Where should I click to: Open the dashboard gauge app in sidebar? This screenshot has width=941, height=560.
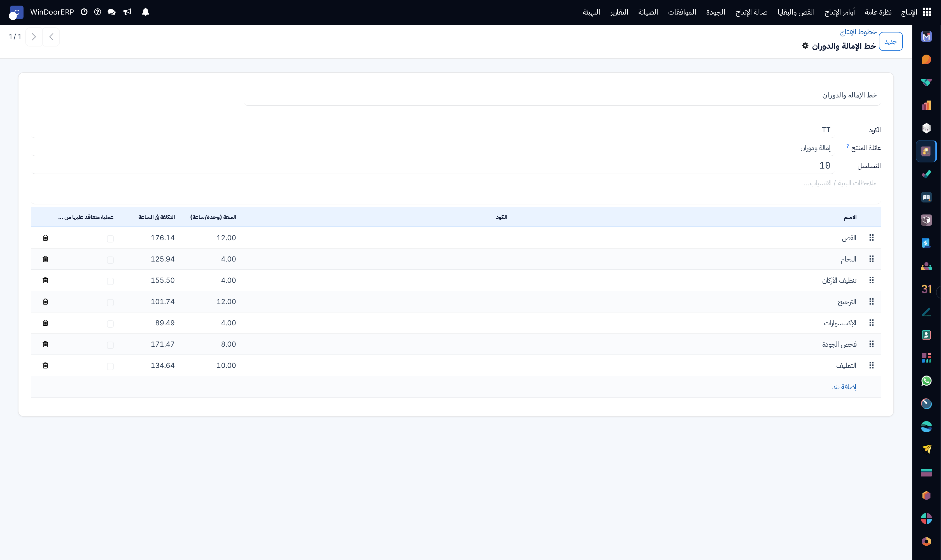[926, 404]
